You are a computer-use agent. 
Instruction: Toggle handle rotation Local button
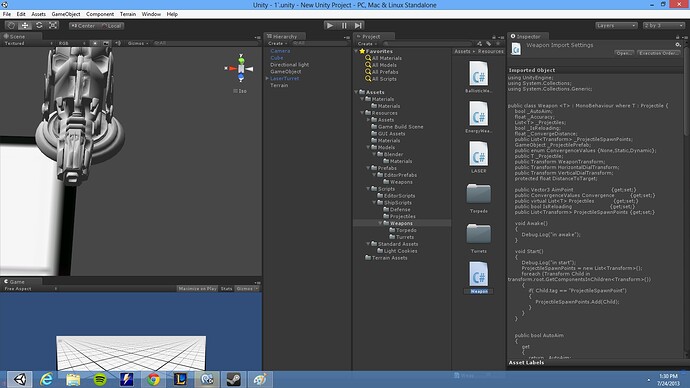[x=111, y=26]
